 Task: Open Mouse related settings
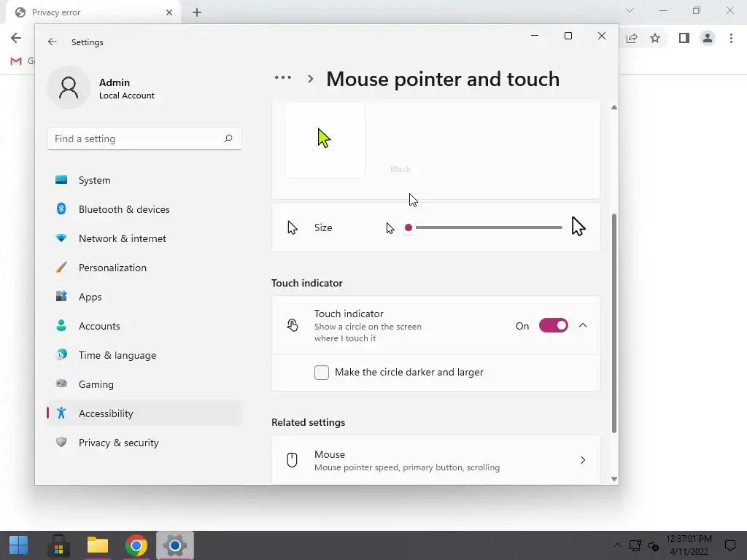click(x=436, y=460)
